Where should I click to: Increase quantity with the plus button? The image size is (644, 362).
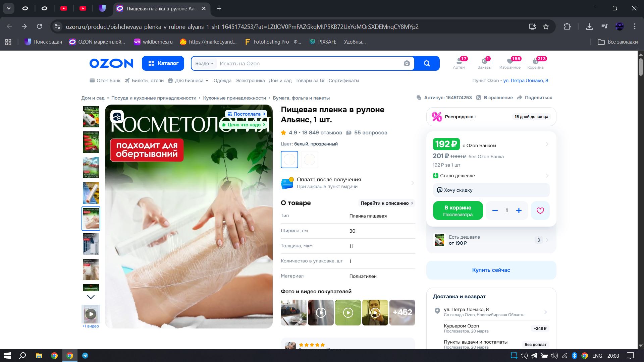(x=519, y=210)
